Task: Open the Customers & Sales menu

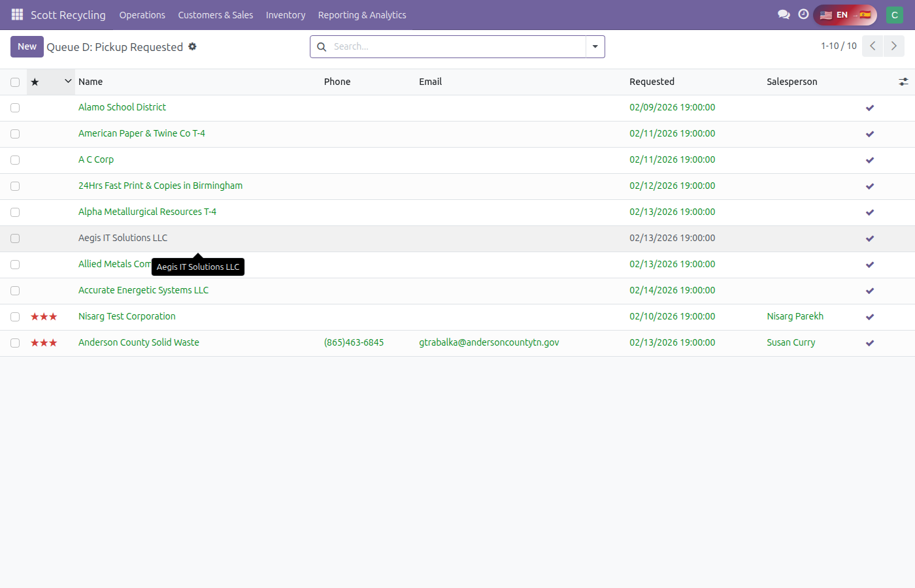Action: 216,15
